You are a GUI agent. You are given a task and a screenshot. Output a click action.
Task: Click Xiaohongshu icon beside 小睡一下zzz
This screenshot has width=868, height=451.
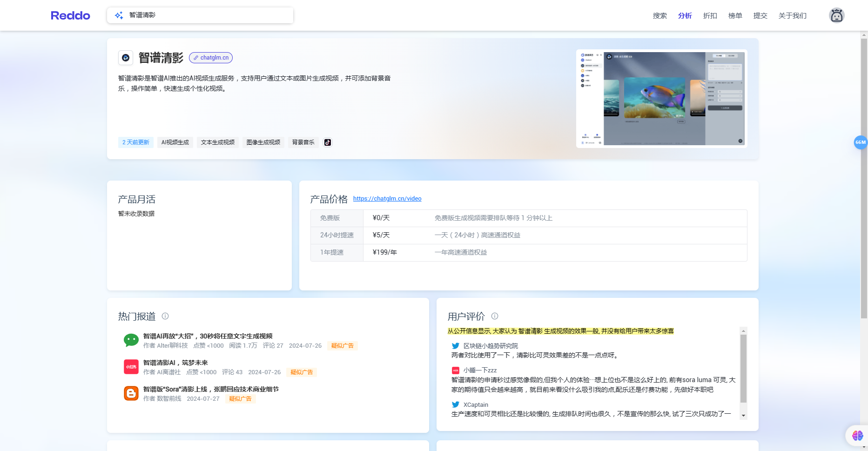coord(456,370)
